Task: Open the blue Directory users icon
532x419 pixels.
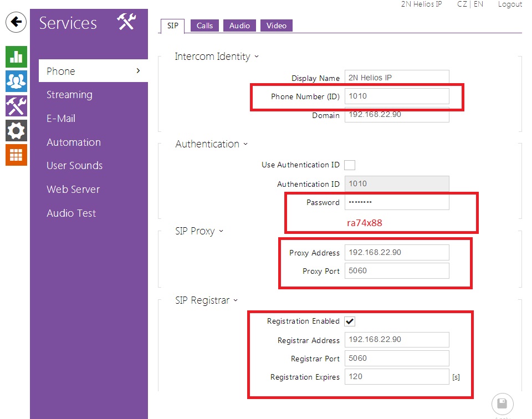Action: click(16, 81)
